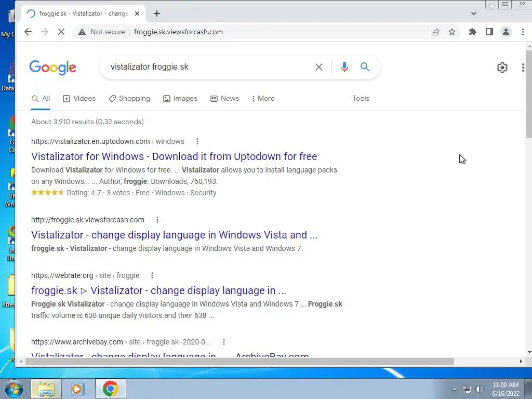Open Vistalizator for Windows Uptodown link
The image size is (532, 399).
coord(174,156)
